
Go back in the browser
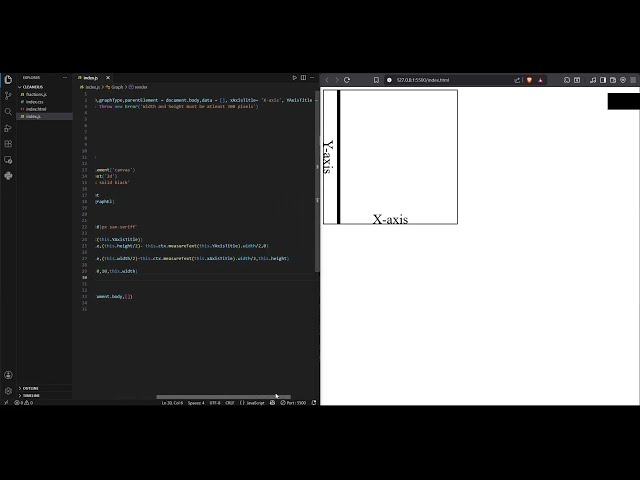(x=327, y=80)
